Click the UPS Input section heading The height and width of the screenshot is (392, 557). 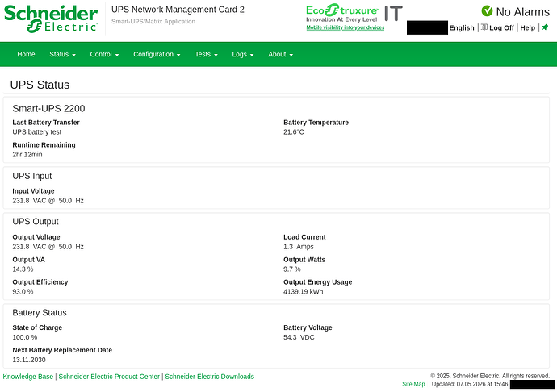(32, 176)
